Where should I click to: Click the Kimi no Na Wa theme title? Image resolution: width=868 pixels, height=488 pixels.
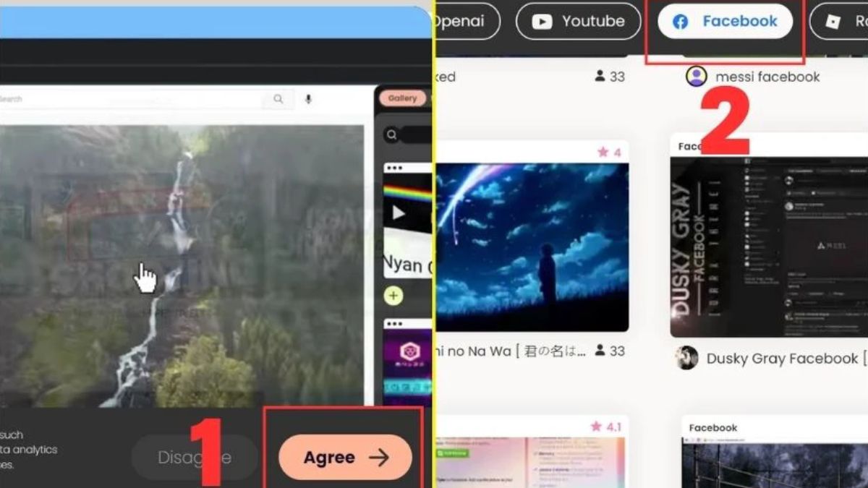point(511,351)
